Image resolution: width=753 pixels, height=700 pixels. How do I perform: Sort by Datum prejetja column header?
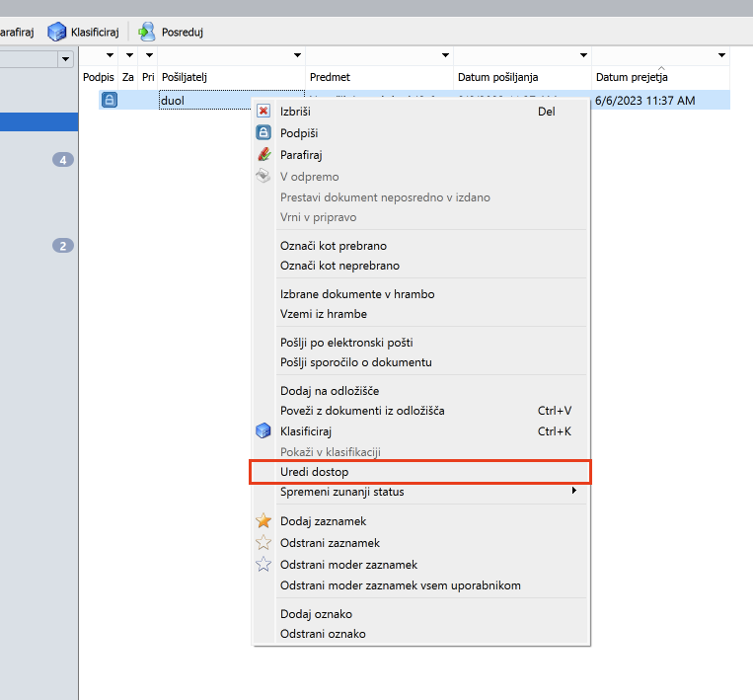(x=632, y=77)
